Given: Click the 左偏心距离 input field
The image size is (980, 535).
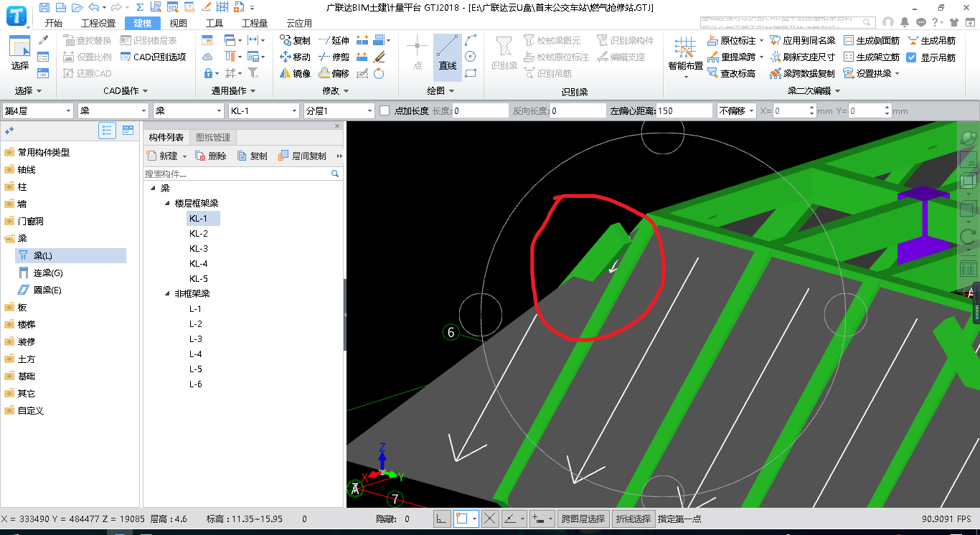Looking at the screenshot, I should click(684, 110).
